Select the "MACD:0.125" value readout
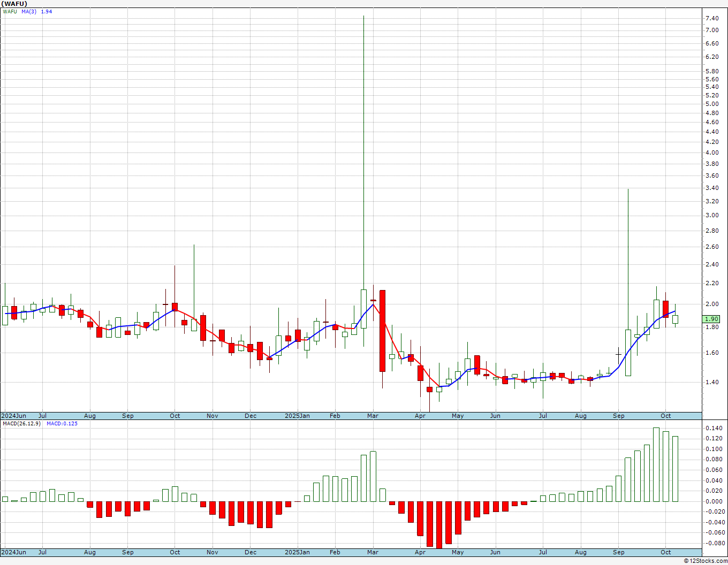Image resolution: width=728 pixels, height=565 pixels. click(62, 423)
